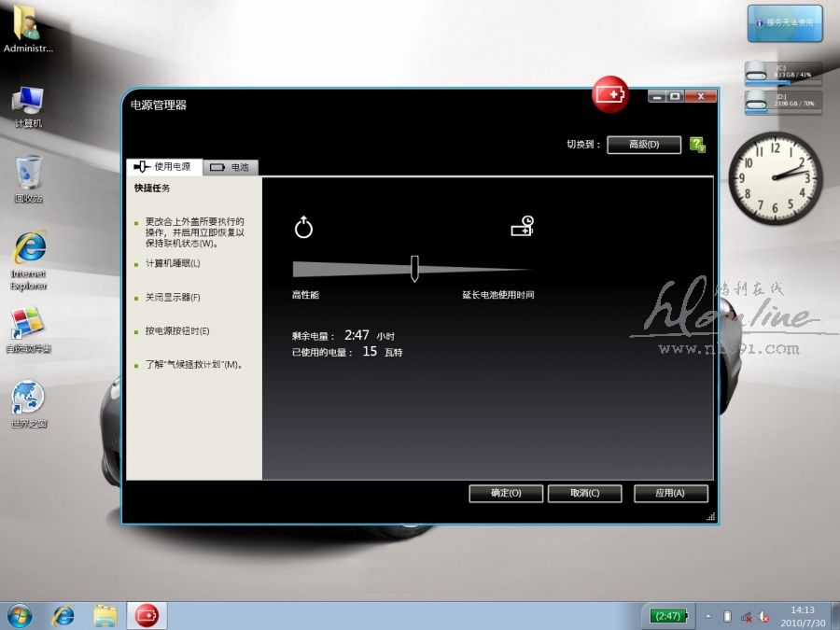Click the 电源管理器 window title
Viewport: 840px width, 630px height.
[x=159, y=105]
